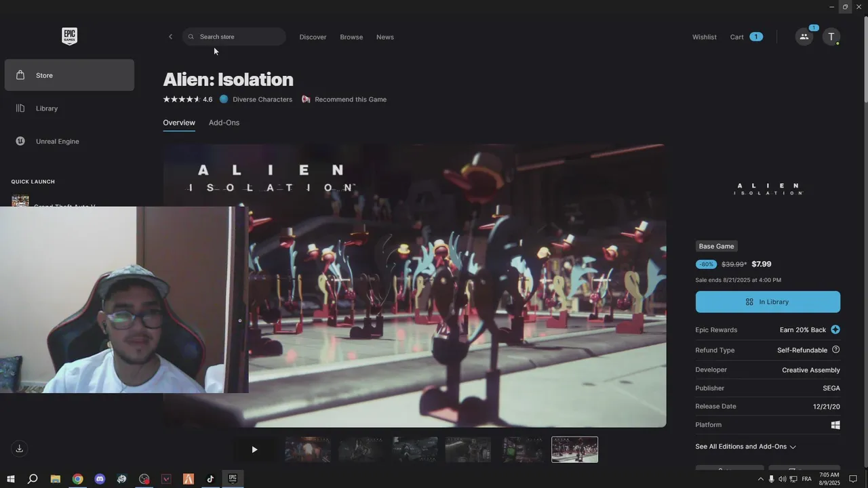
Task: Open the Store section in the sidebar
Action: click(69, 75)
